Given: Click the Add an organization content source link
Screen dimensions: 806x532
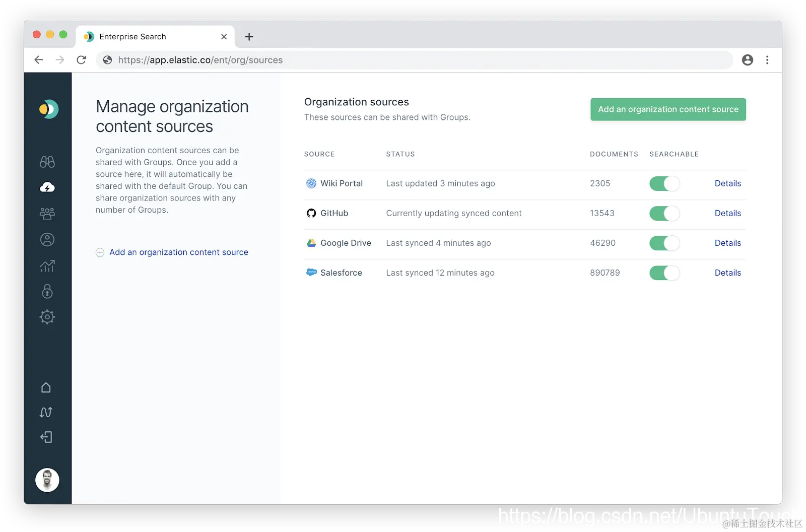Looking at the screenshot, I should [x=179, y=252].
